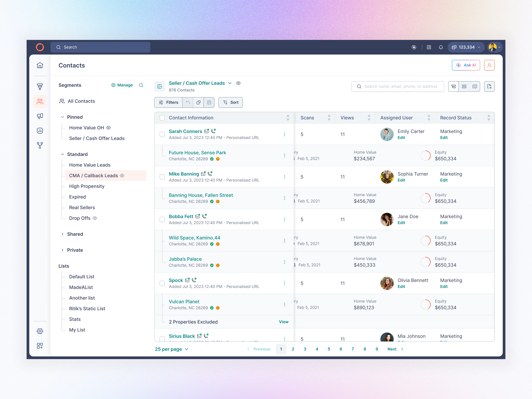Image resolution: width=532 pixels, height=399 pixels.
Task: Click the workflow automation icon in sidebar
Action: coord(40,145)
